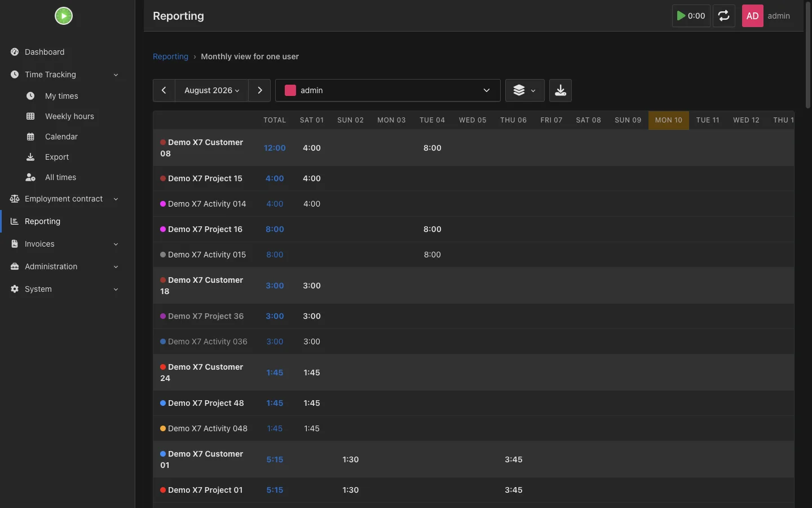
Task: Click color dot of Demo X7 Activity 014
Action: [163, 204]
